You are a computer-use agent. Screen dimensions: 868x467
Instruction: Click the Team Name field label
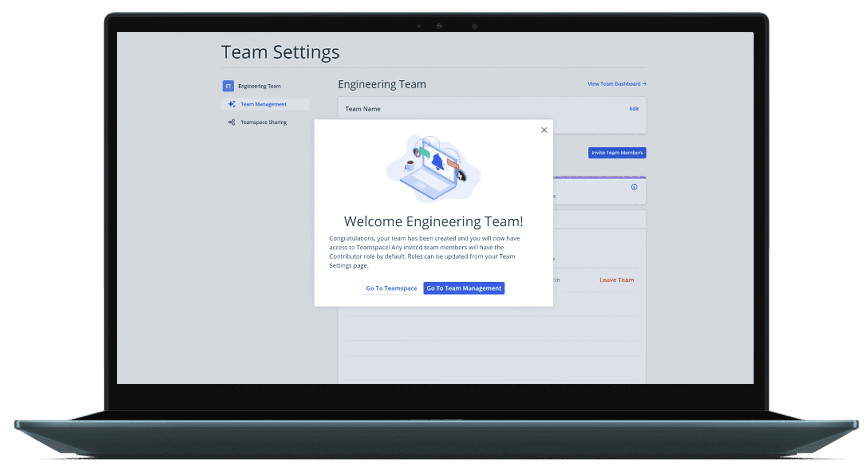pyautogui.click(x=362, y=109)
